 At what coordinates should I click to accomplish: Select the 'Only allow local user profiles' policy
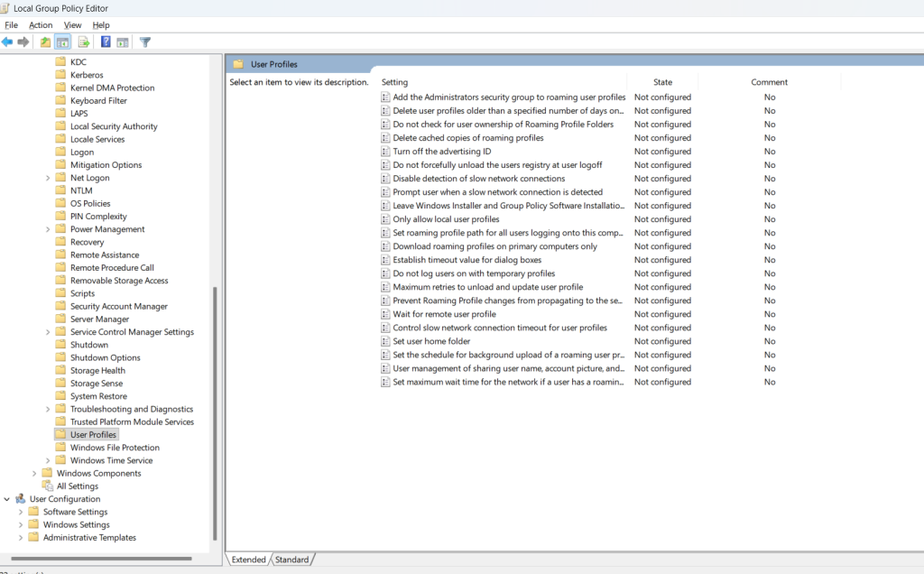click(446, 219)
